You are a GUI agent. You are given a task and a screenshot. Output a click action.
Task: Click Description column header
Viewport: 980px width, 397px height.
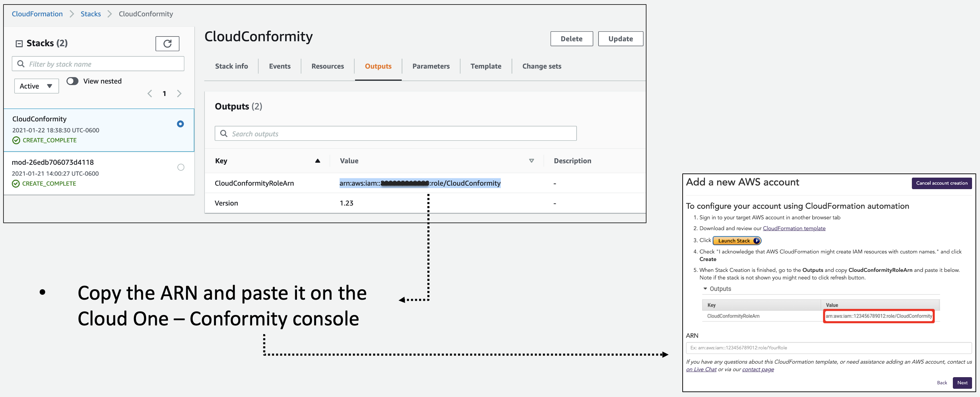coord(572,161)
